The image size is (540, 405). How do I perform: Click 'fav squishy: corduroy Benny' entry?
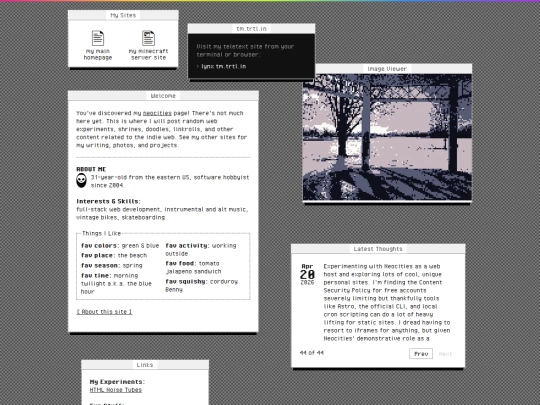pyautogui.click(x=201, y=285)
